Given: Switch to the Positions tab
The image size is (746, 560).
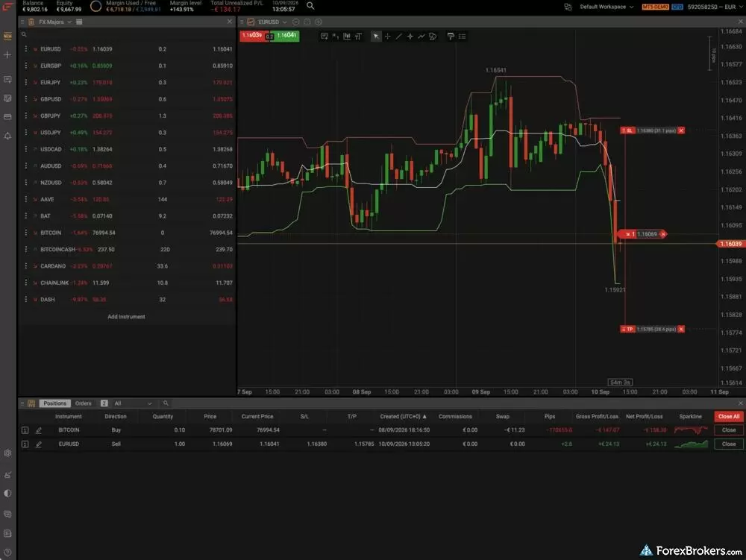Looking at the screenshot, I should pyautogui.click(x=54, y=403).
